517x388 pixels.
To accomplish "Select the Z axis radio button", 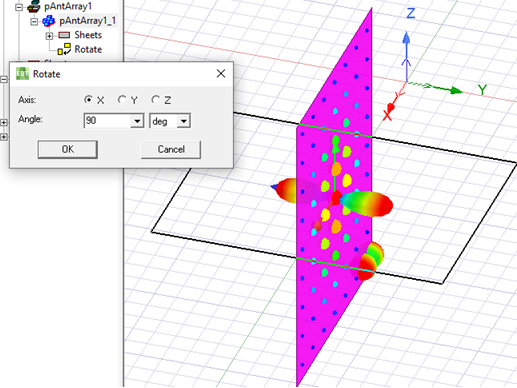I will point(155,100).
